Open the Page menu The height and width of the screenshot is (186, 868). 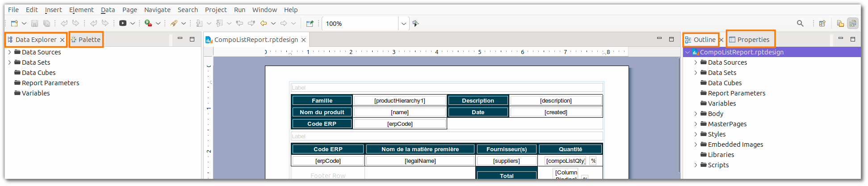tap(130, 10)
